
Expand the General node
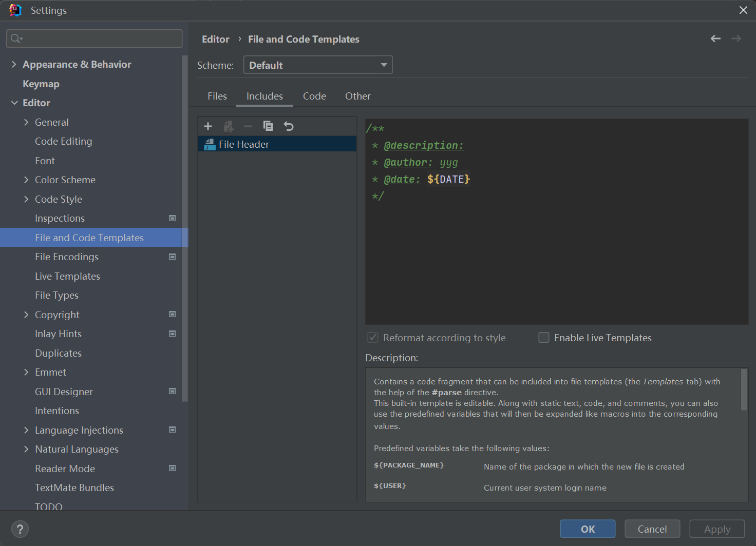point(26,122)
